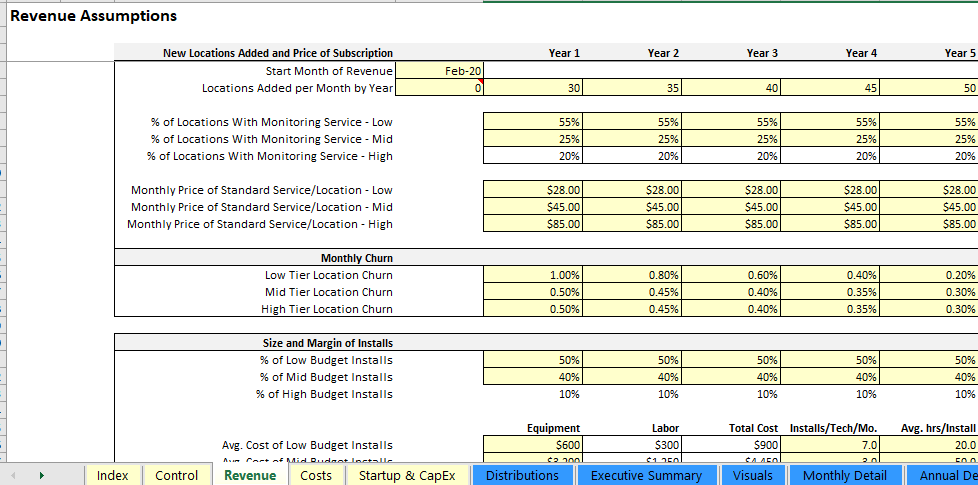
Task: Select Year 2 locations added cell 35
Action: [x=632, y=88]
